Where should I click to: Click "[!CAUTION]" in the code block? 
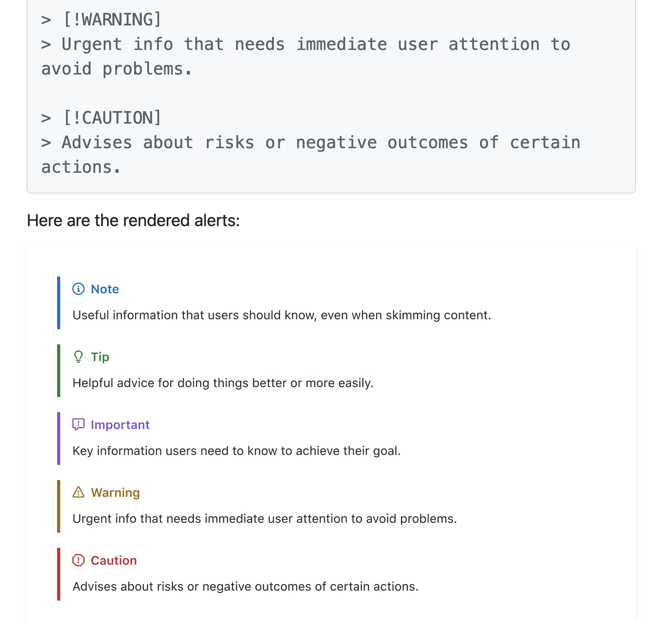click(x=112, y=118)
